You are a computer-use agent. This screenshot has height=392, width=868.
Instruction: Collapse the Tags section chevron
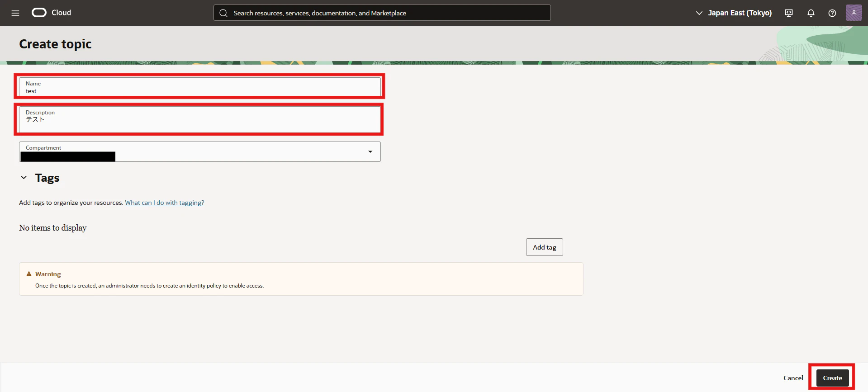[x=24, y=178]
